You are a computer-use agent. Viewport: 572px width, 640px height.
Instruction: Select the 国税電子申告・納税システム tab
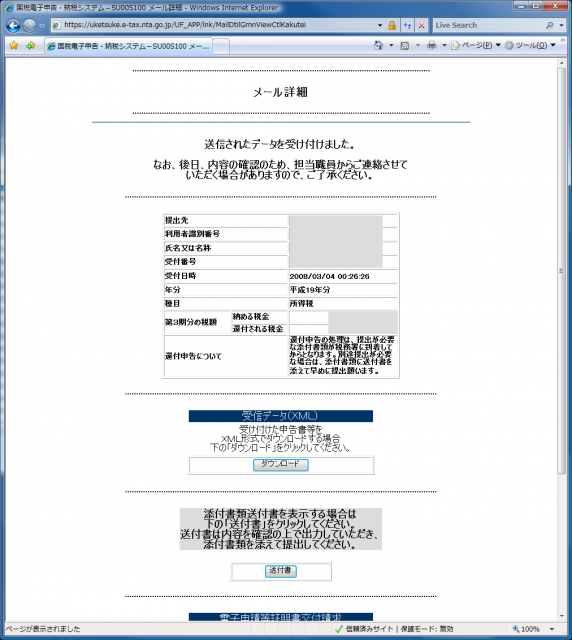(129, 46)
